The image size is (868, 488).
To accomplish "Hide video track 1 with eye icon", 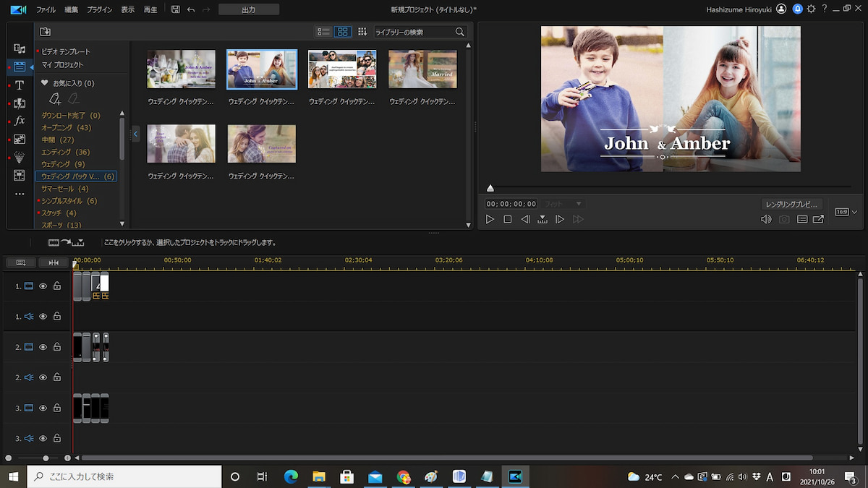I will click(x=43, y=286).
